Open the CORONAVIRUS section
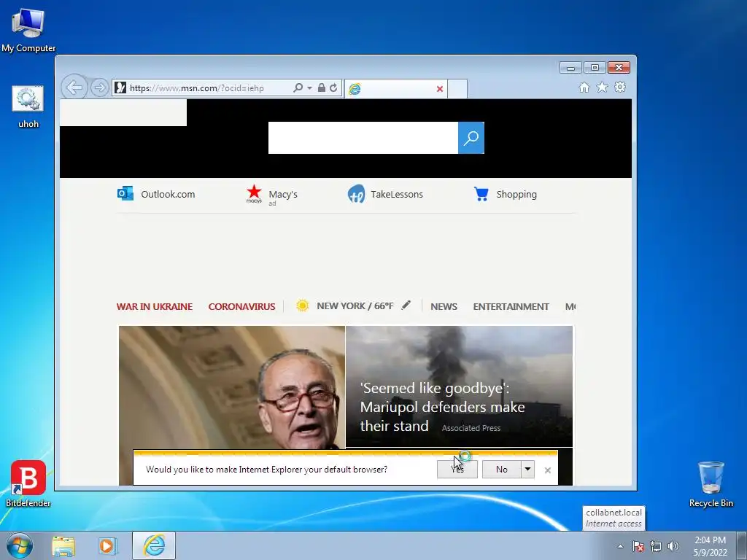 241,307
